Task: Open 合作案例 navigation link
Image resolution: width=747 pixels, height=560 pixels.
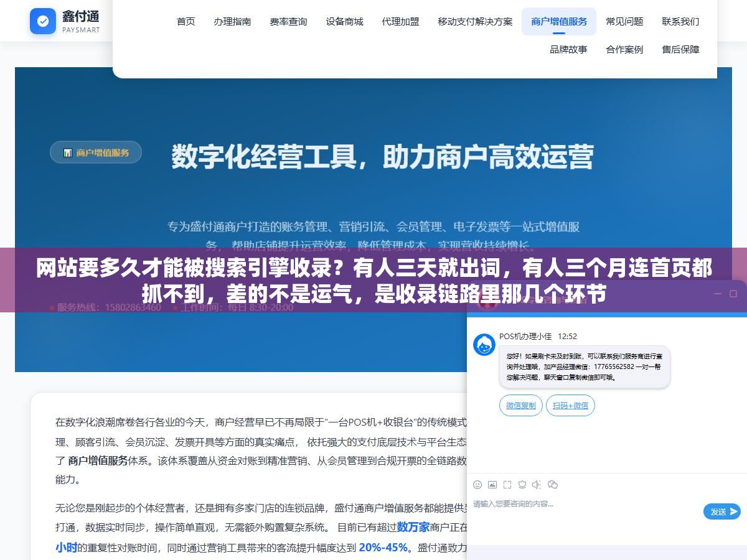Action: pyautogui.click(x=625, y=50)
